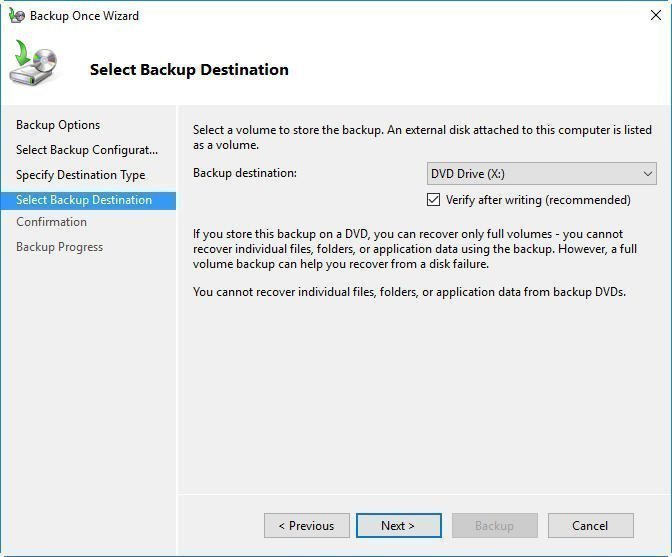Screen dimensions: 672x557
Task: Cancel the backup wizard
Action: click(x=590, y=526)
